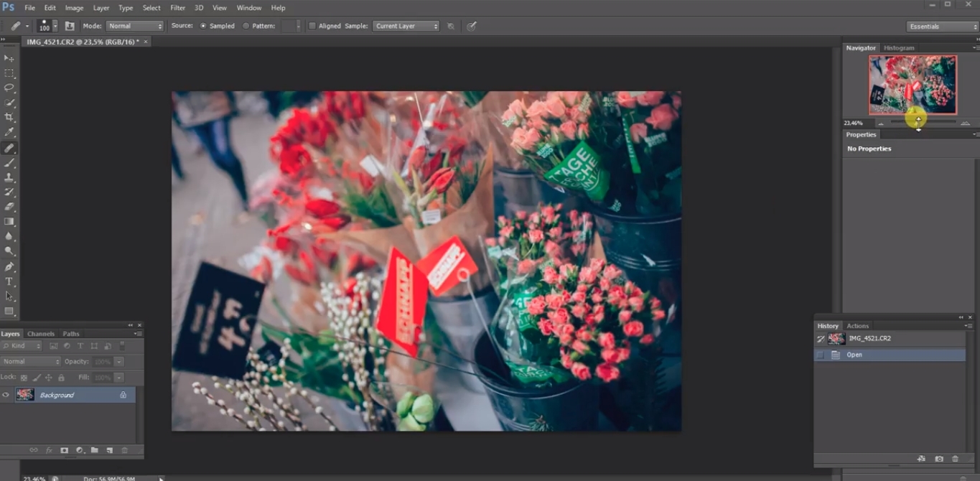This screenshot has width=980, height=481.
Task: Switch to the Channels tab
Action: click(41, 334)
